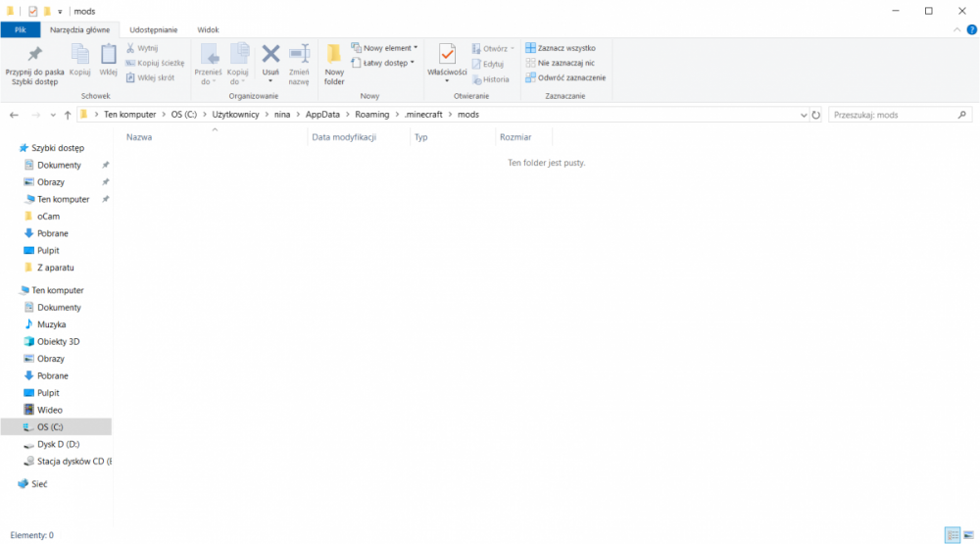980x544 pixels.
Task: Open the Widok ribbon tab
Action: pyautogui.click(x=208, y=30)
